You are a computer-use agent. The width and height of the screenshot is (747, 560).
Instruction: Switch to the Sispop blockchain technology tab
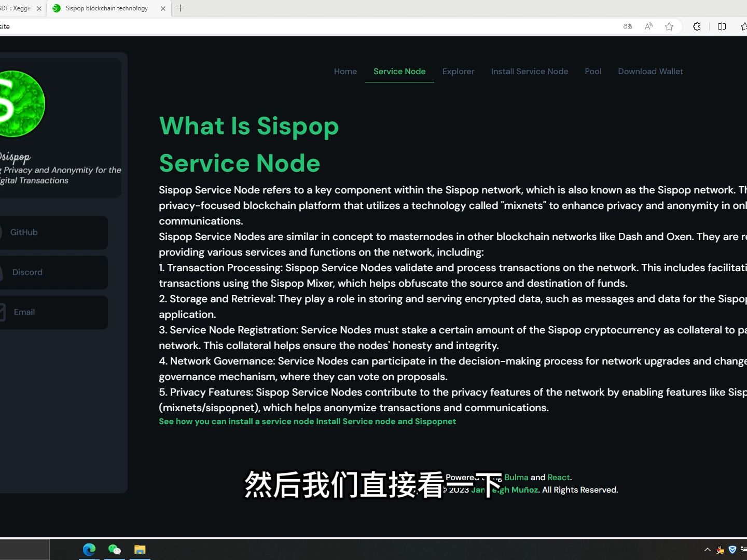tap(106, 8)
